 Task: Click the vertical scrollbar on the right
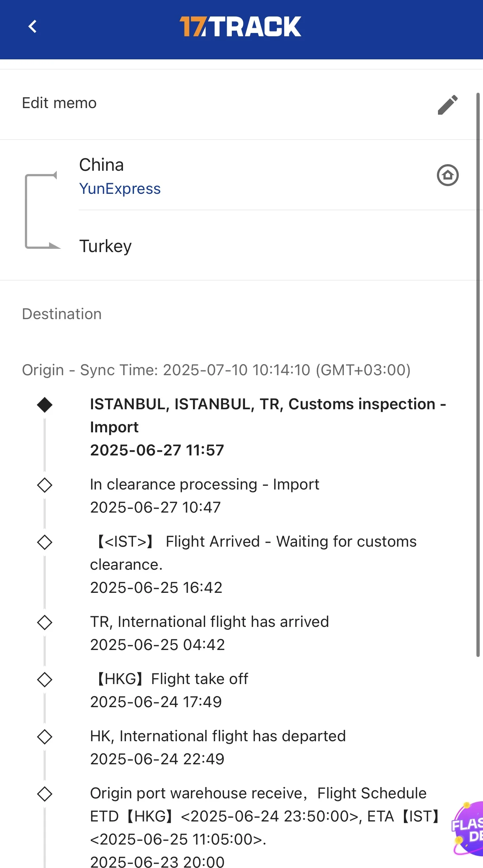(478, 374)
